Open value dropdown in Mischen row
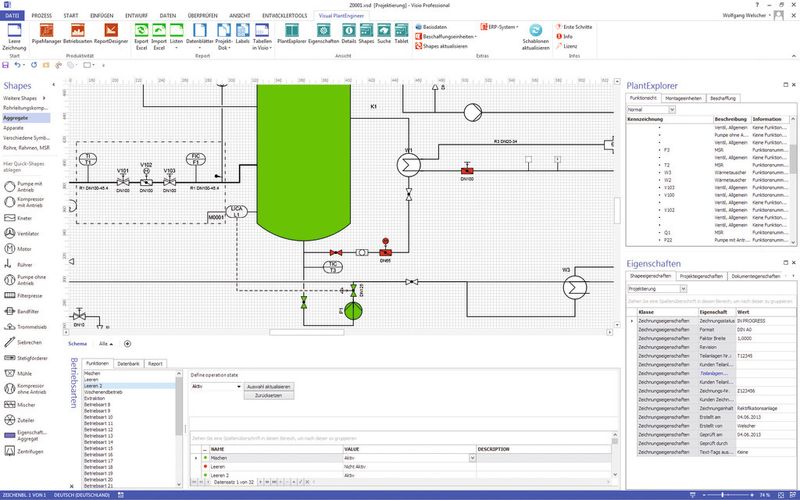 472,458
